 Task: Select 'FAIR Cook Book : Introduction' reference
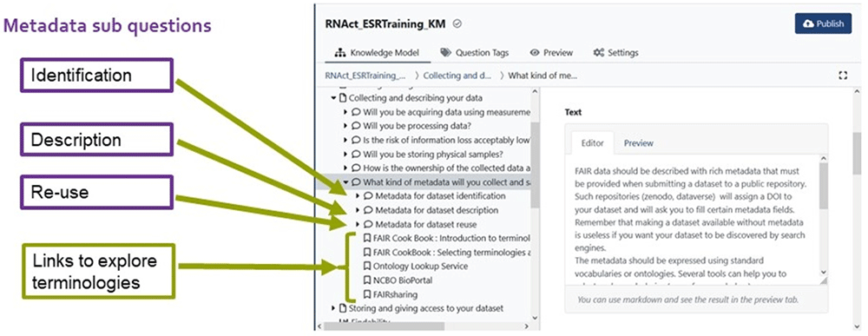pyautogui.click(x=451, y=238)
